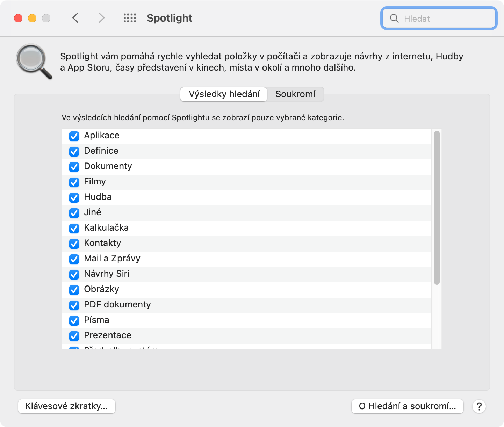This screenshot has width=504, height=427.
Task: Click the search magnifier in Hledat field
Action: 394,19
